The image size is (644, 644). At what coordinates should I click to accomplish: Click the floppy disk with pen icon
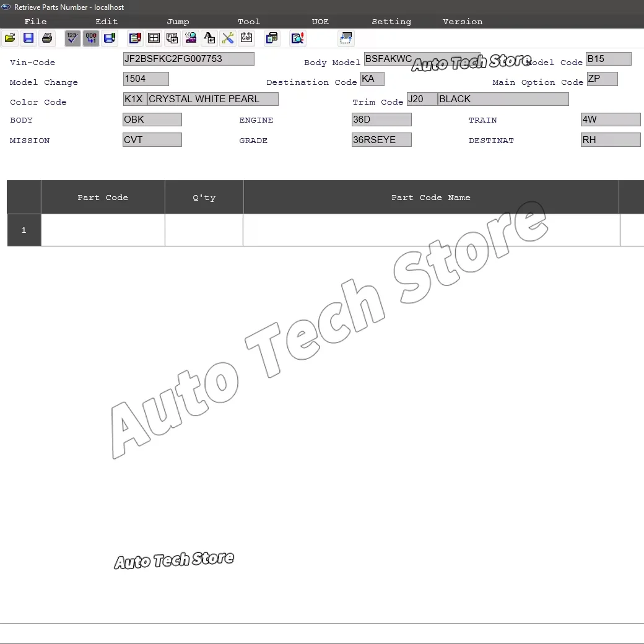tap(110, 38)
